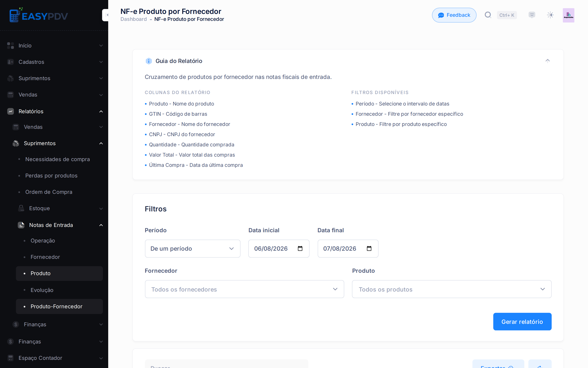The height and width of the screenshot is (368, 588).
Task: Click the Início dashboard icon
Action: pos(10,46)
